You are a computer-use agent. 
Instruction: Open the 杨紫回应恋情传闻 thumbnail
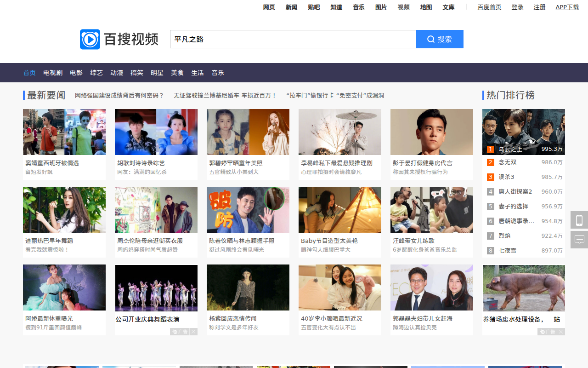[248, 287]
